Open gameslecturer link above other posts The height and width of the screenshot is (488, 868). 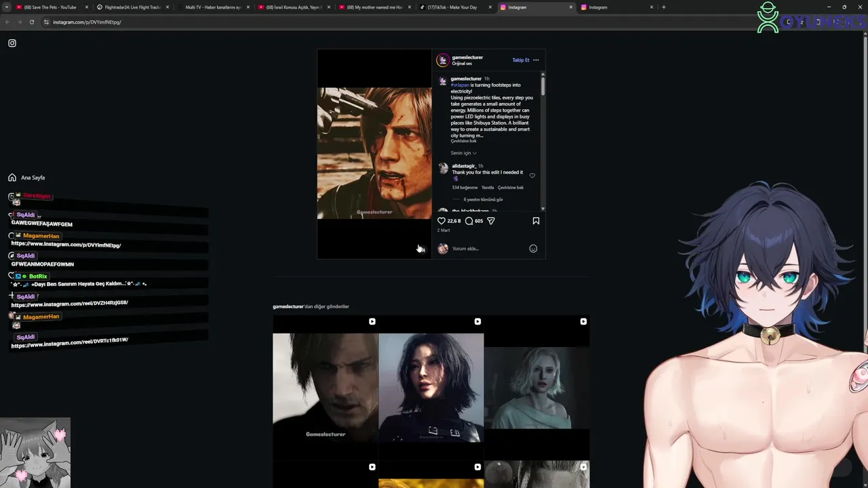288,306
